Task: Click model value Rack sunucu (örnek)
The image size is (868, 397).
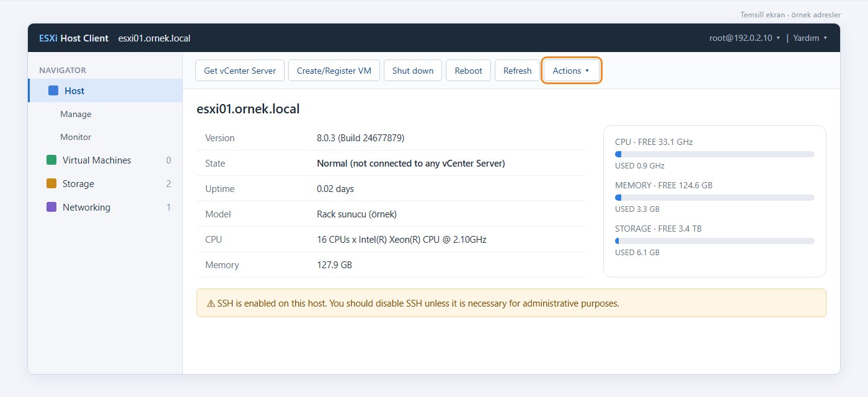Action: [x=356, y=214]
